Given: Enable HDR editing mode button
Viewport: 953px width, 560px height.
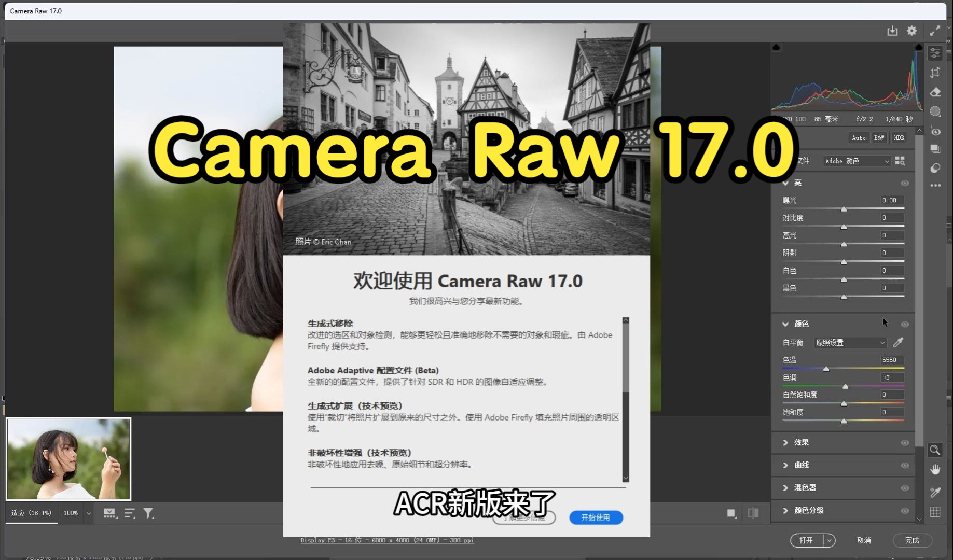Looking at the screenshot, I should [x=899, y=138].
